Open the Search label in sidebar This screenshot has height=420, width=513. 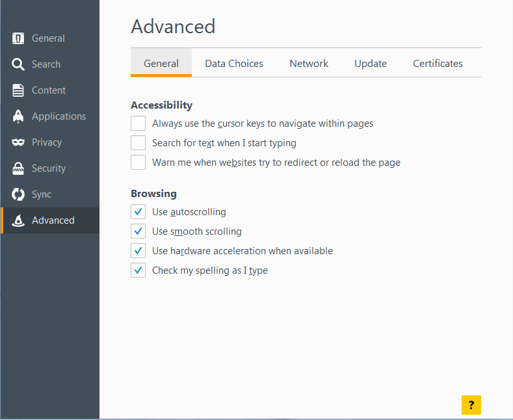click(46, 64)
